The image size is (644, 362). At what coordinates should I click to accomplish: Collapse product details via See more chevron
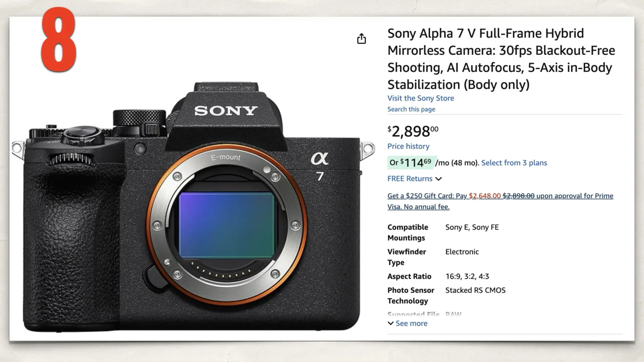point(391,323)
